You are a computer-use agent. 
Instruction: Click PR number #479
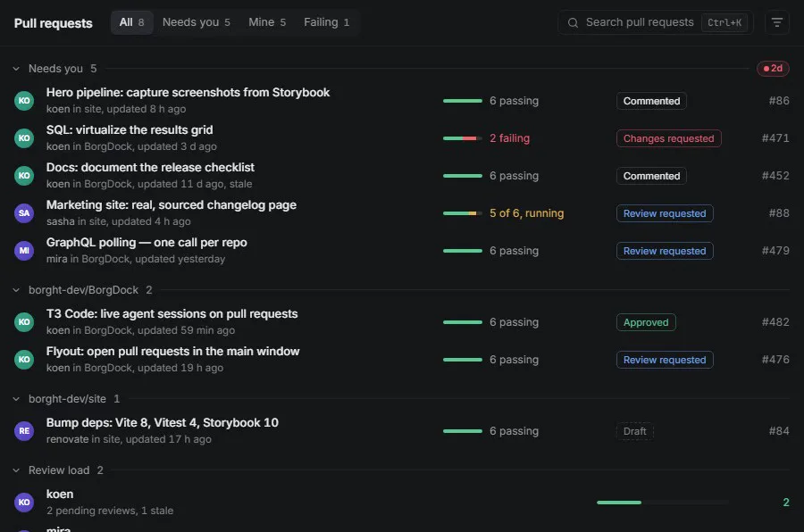click(x=775, y=251)
